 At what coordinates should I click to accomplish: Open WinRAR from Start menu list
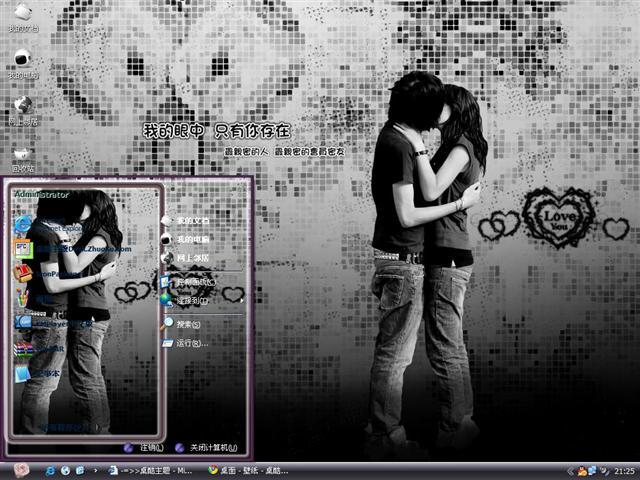coord(24,348)
